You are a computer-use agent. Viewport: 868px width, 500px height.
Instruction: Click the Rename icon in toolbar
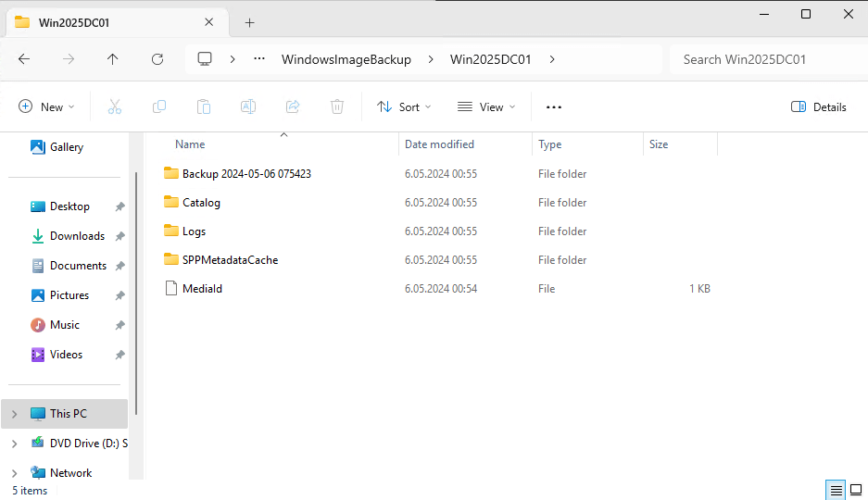point(248,107)
